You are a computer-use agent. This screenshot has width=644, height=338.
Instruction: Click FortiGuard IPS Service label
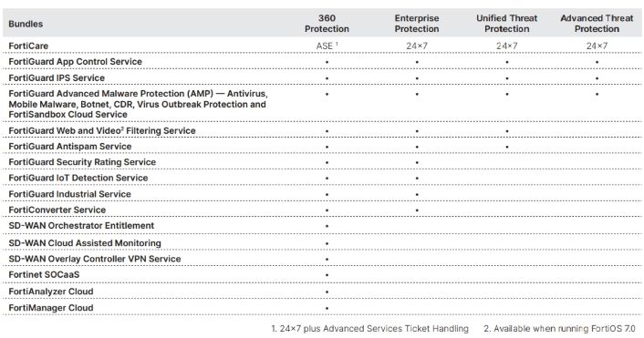point(57,78)
